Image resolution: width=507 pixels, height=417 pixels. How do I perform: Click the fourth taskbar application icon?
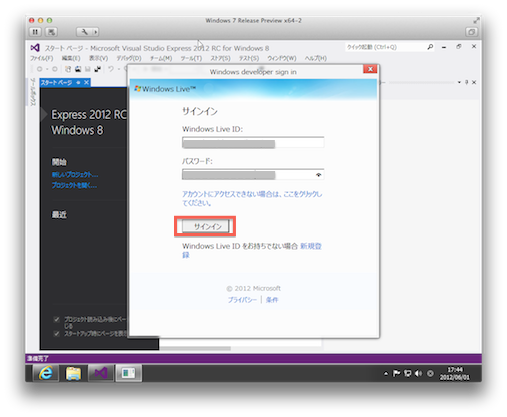128,373
